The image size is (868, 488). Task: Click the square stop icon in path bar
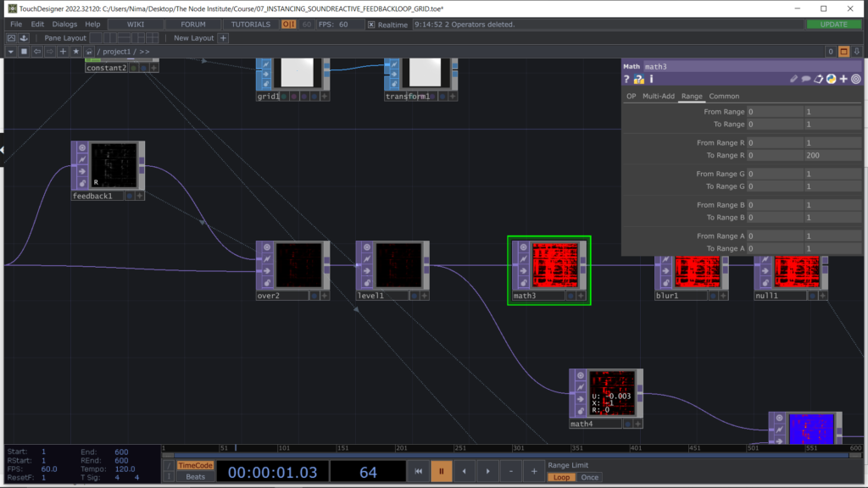24,52
